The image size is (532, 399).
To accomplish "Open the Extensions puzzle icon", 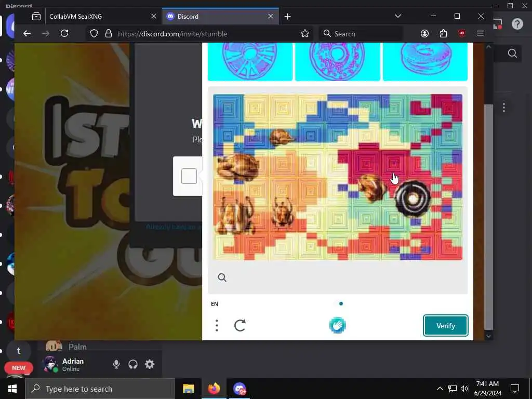I will point(443,33).
